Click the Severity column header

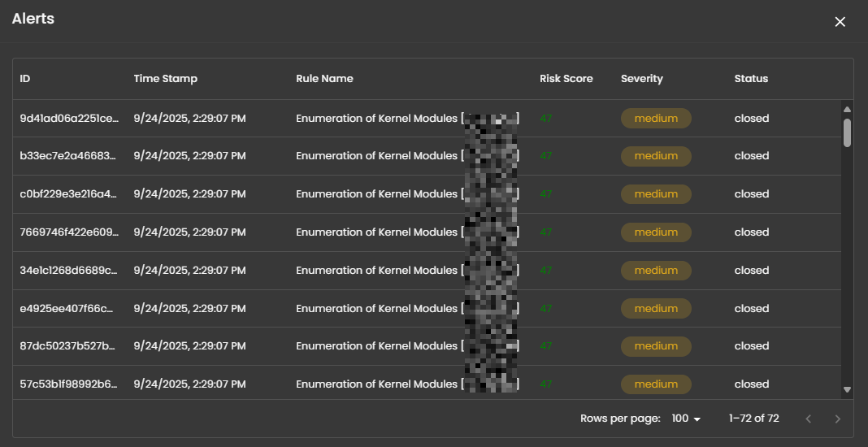[x=641, y=79]
